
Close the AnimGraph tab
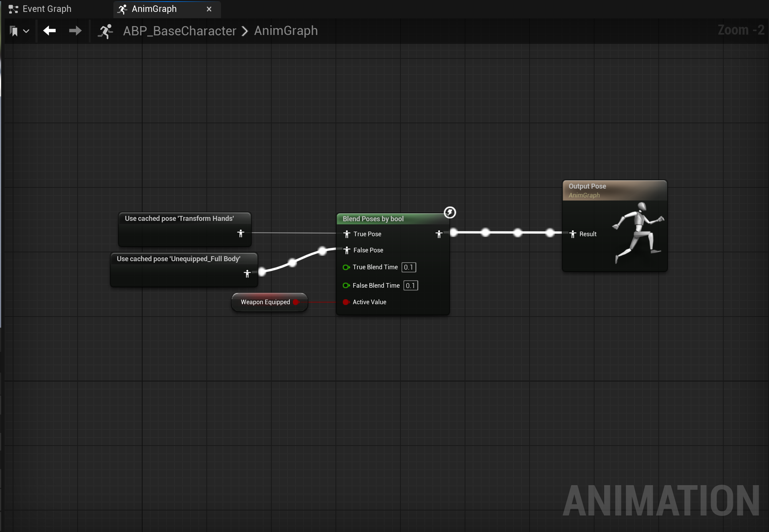(209, 9)
